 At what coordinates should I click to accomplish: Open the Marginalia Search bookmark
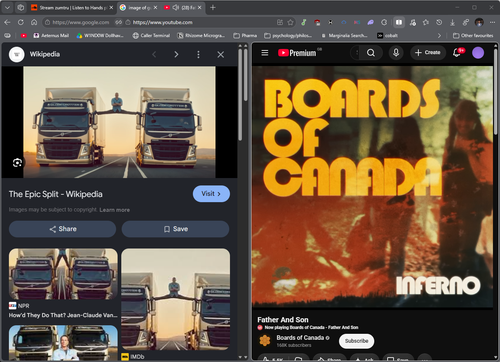344,35
